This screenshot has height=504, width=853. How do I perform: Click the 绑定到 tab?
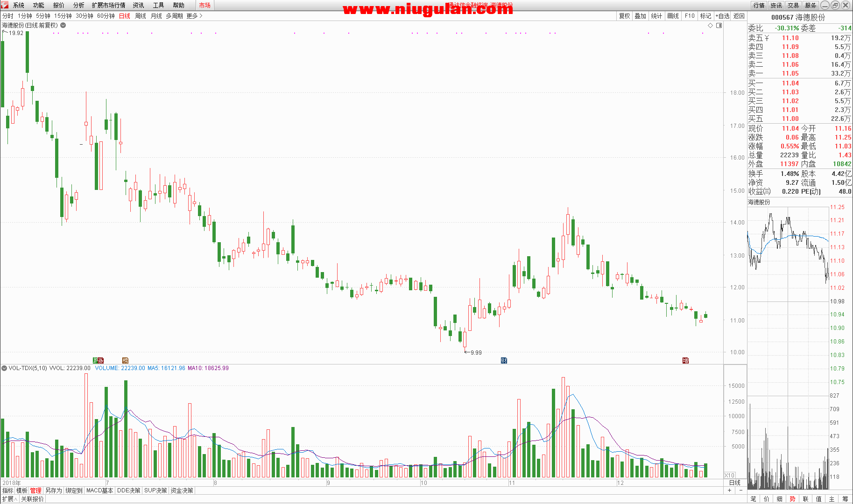(74, 490)
